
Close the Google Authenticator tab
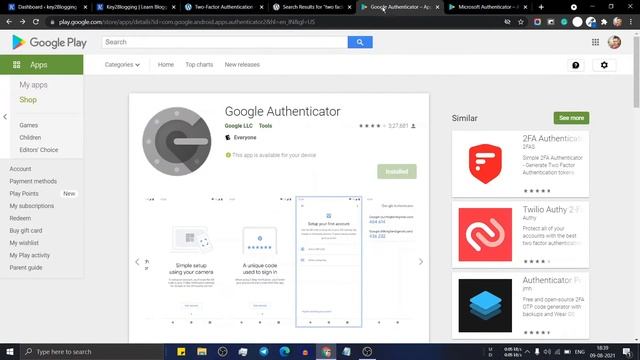(438, 7)
